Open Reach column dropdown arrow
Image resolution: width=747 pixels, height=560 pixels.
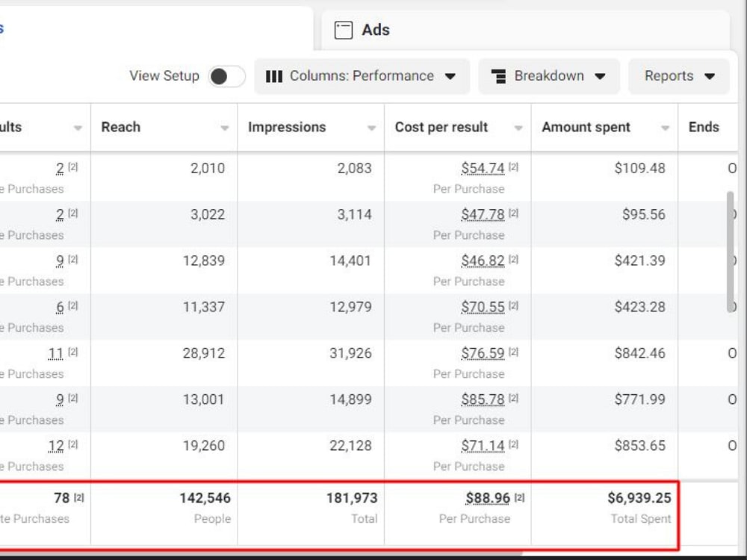pos(224,128)
